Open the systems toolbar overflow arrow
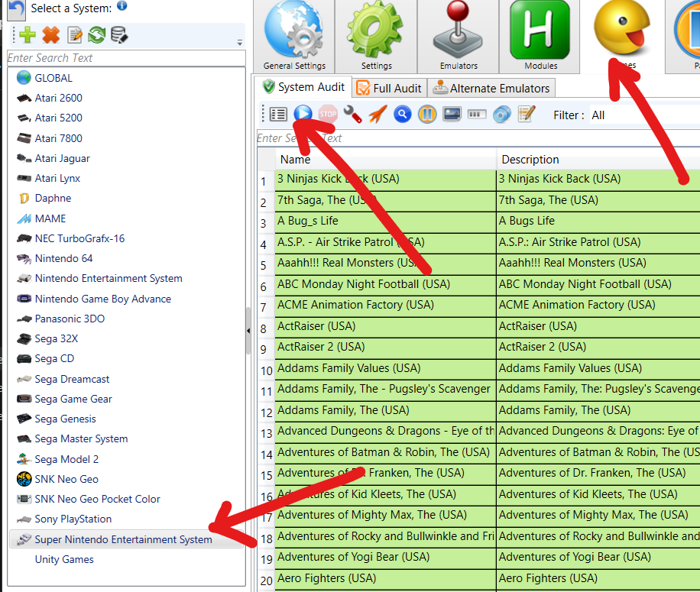This screenshot has height=592, width=700. [x=240, y=43]
